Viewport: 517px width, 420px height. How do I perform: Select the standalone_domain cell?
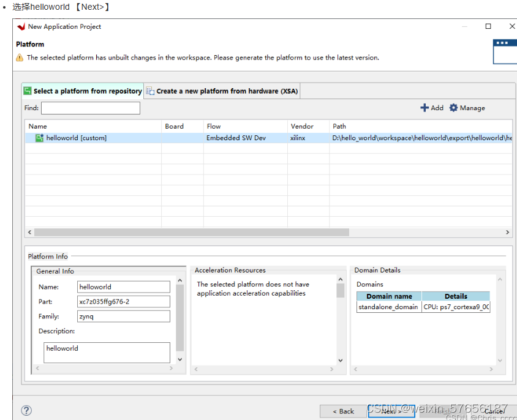point(389,307)
